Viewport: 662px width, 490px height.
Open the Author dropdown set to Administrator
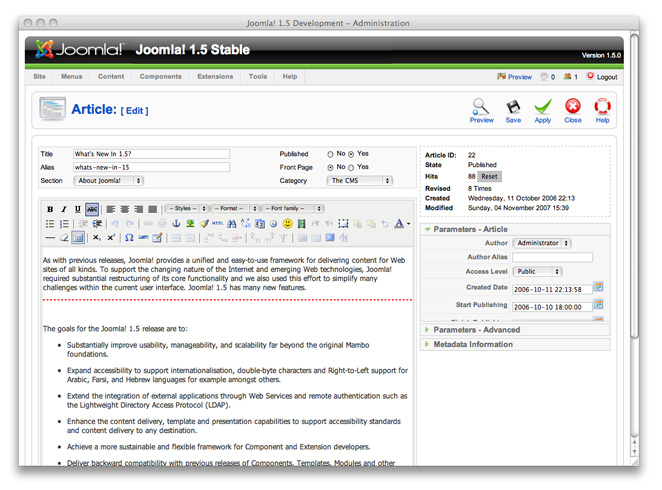tap(542, 243)
